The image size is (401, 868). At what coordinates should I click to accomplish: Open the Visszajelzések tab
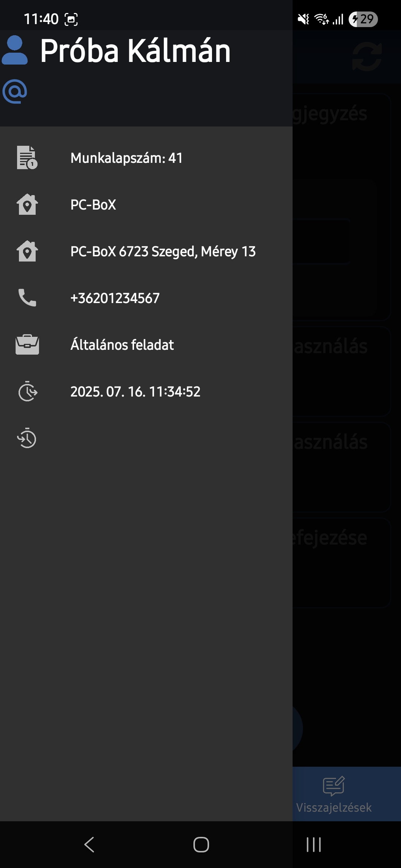point(334,794)
